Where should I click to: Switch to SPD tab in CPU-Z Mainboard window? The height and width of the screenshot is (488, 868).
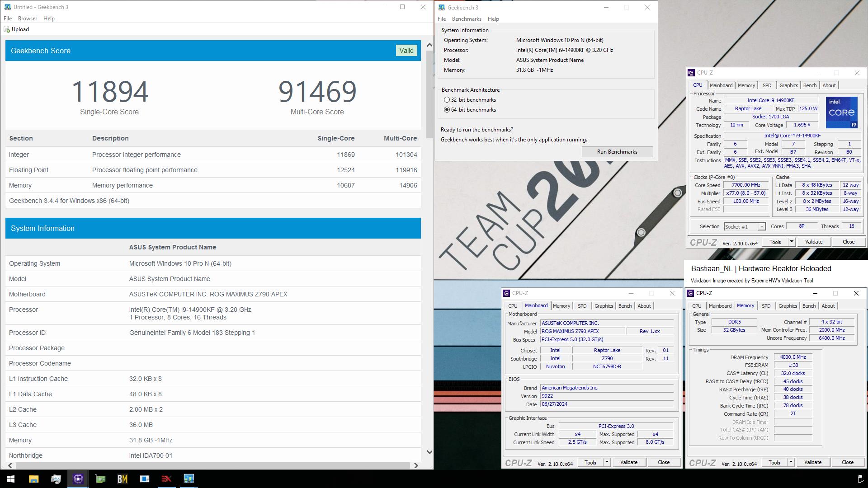point(582,306)
